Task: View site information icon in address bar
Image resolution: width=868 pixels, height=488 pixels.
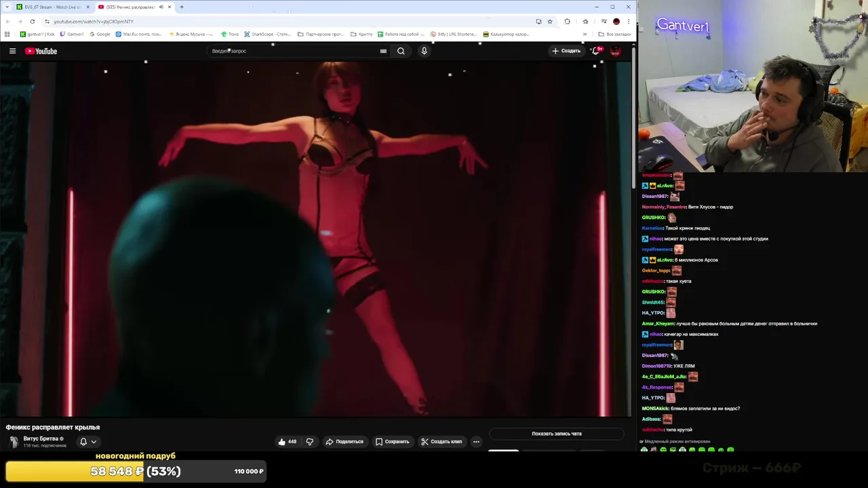Action: pyautogui.click(x=47, y=21)
